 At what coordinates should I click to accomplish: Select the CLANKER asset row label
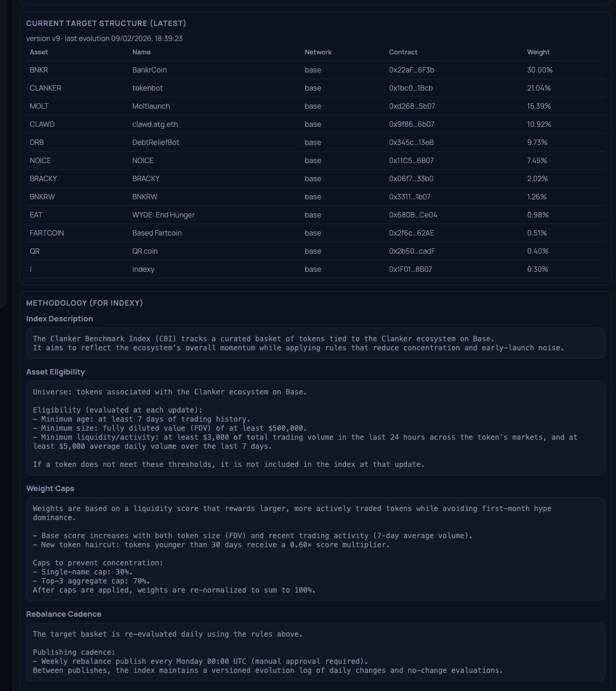click(45, 88)
